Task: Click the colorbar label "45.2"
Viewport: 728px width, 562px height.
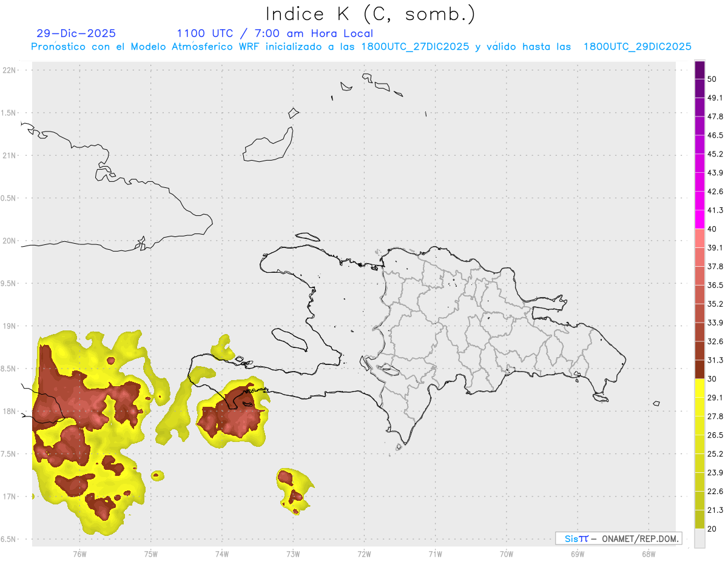Action: point(715,154)
